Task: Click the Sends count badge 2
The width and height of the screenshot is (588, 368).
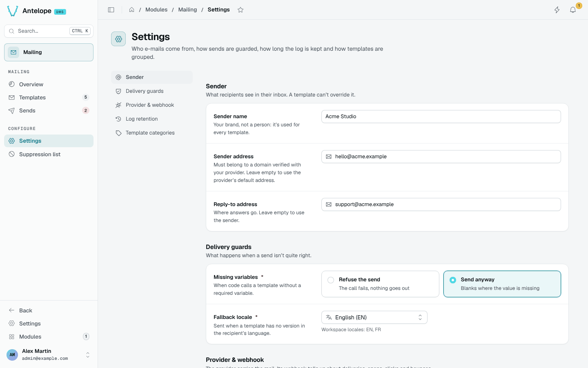Action: coord(86,110)
